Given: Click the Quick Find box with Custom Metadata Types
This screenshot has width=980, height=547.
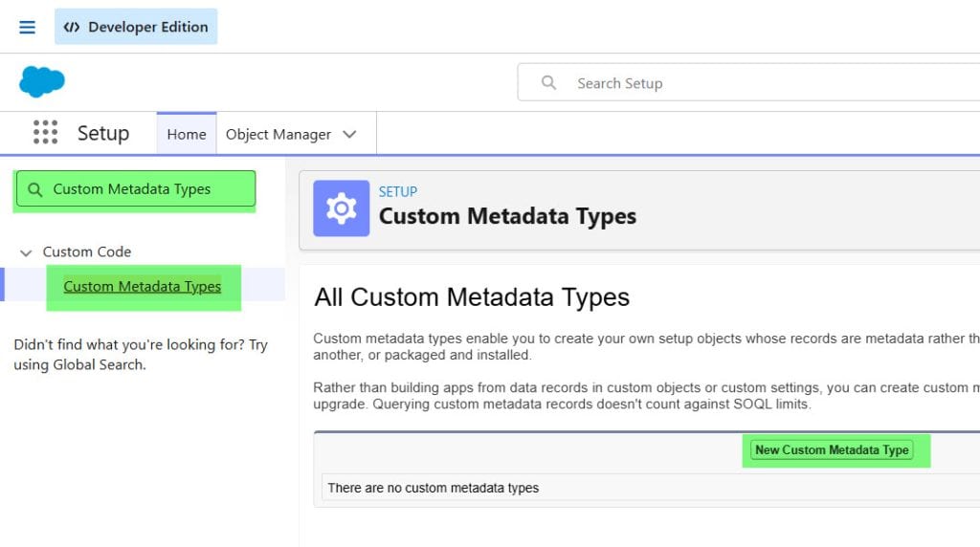Looking at the screenshot, I should [x=136, y=188].
